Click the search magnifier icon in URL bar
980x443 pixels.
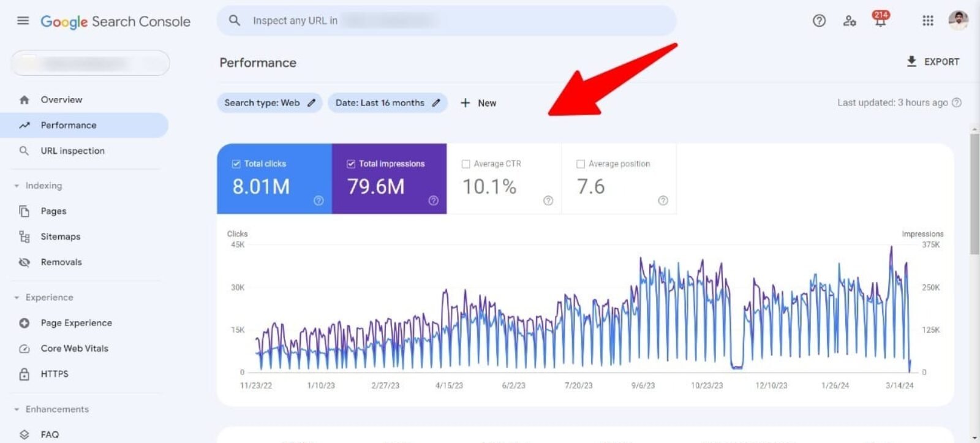[235, 21]
